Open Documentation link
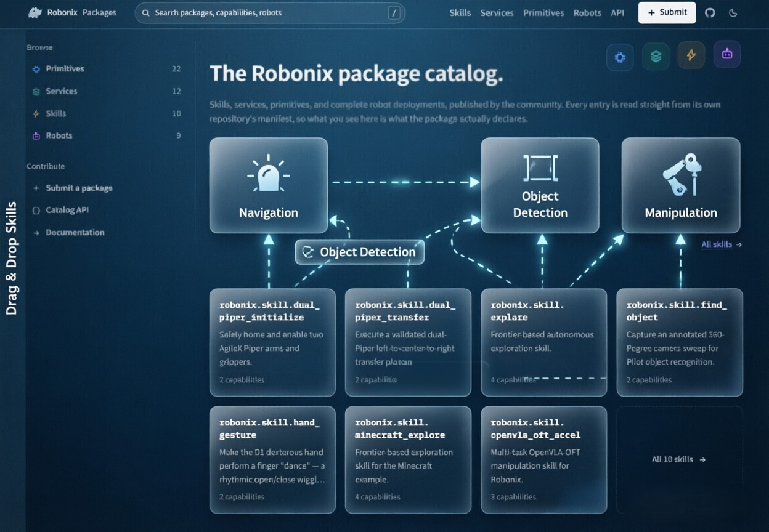Viewport: 769px width, 532px height. (x=75, y=232)
